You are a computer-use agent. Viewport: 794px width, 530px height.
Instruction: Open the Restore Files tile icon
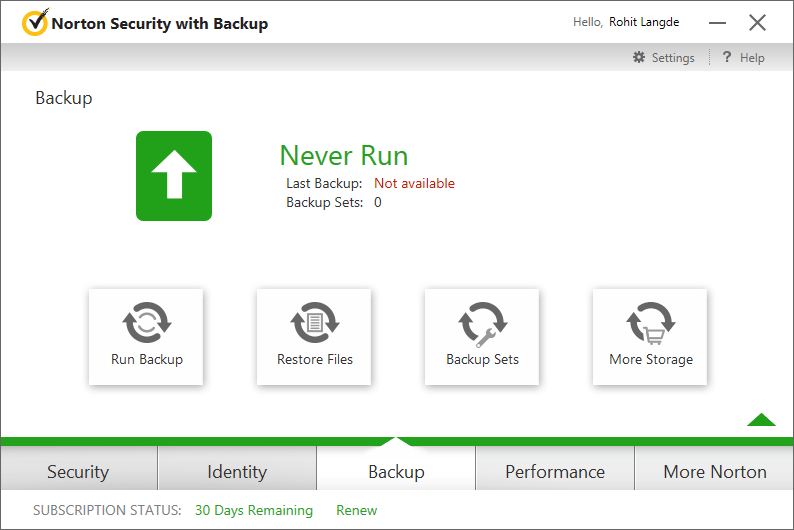click(314, 322)
